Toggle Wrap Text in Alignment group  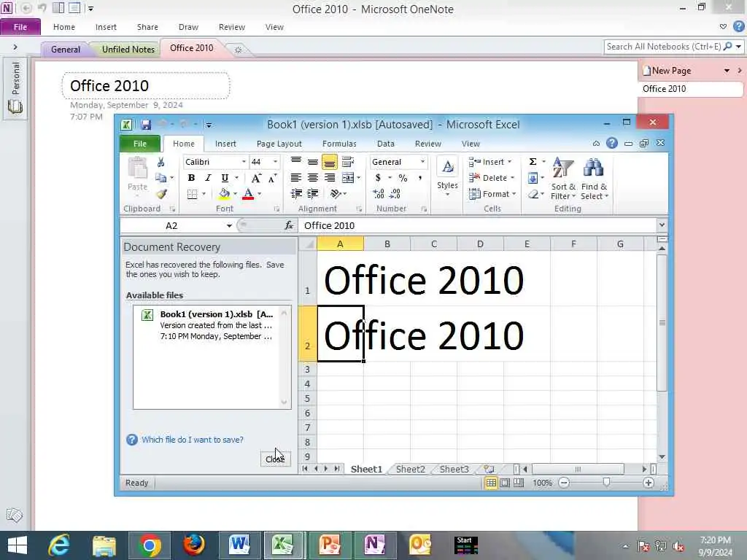click(348, 162)
